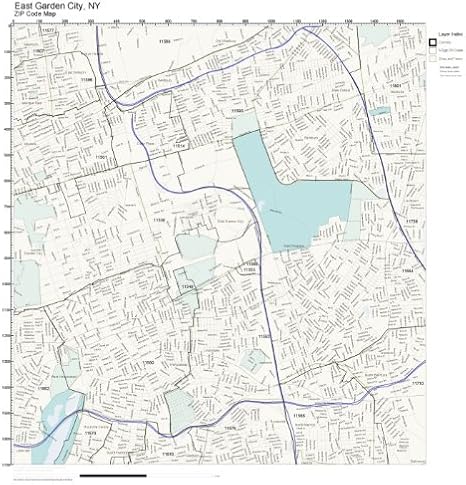Select the 11801 ZIP code label

[395, 85]
